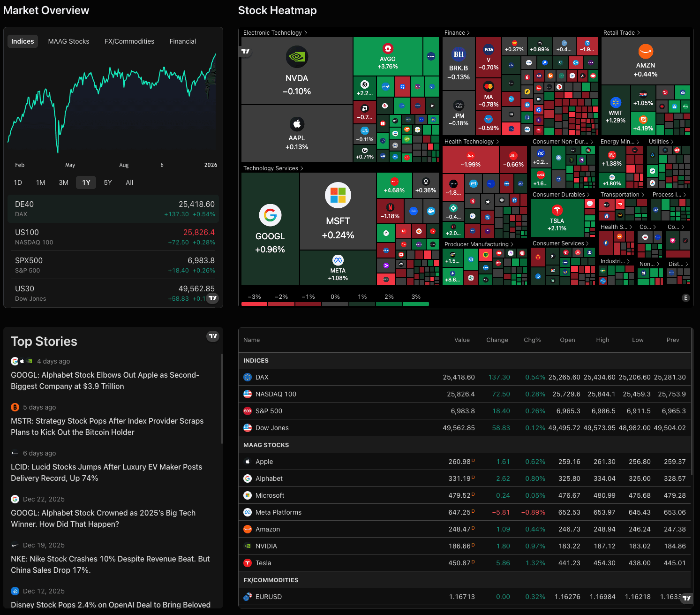Click the Mastercard logo in MA tile
700x615 pixels.
pyautogui.click(x=489, y=86)
